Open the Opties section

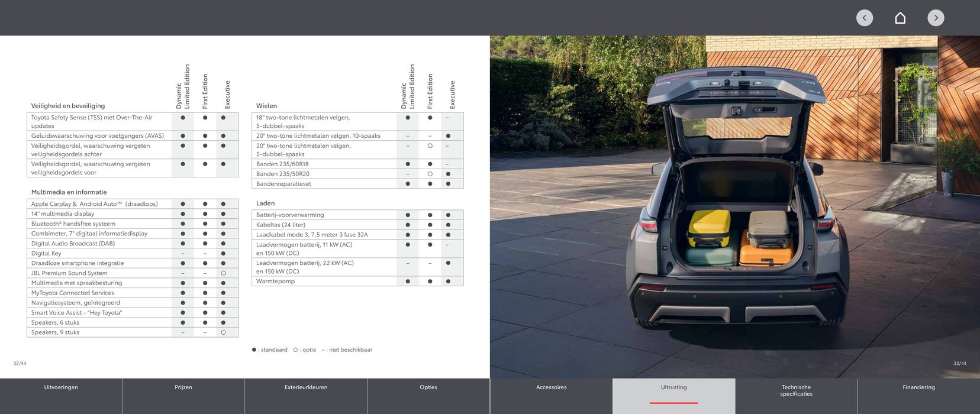click(428, 388)
